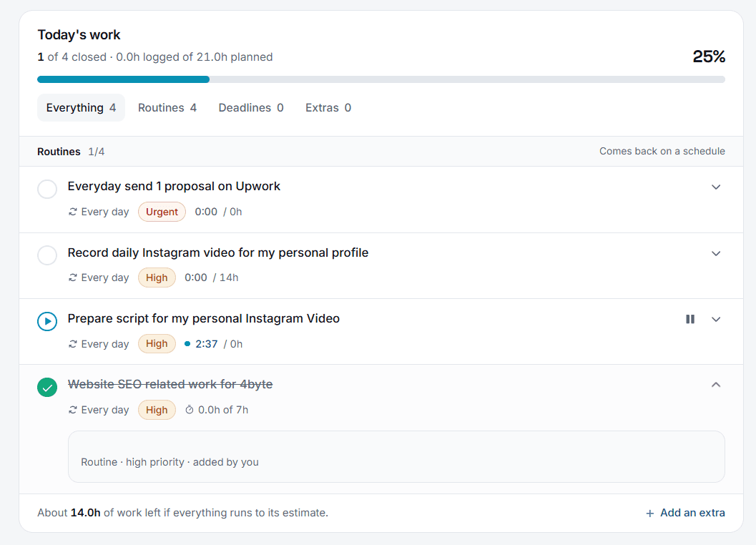Click 'Everyday send 1 proposal on Upwork' title
This screenshot has width=756, height=545.
coord(174,187)
